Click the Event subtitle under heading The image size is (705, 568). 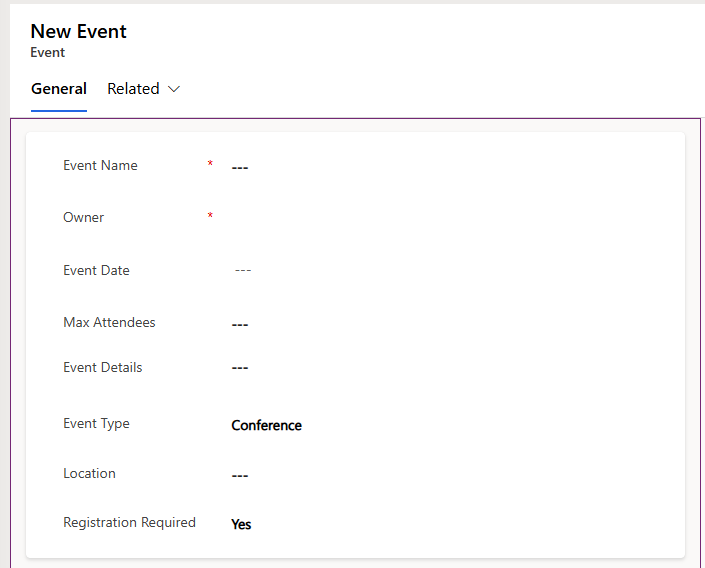48,53
